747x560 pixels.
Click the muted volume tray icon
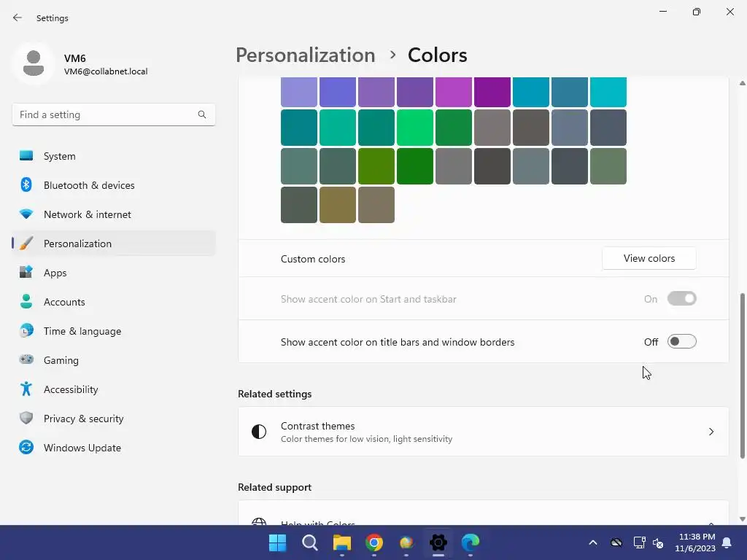(x=658, y=542)
